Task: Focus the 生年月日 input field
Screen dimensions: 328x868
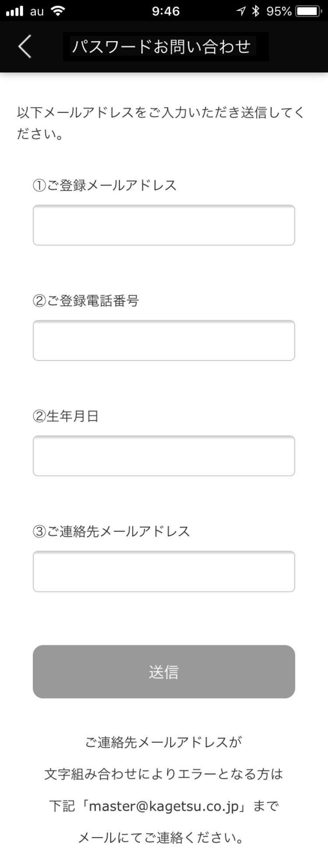Action: [164, 456]
